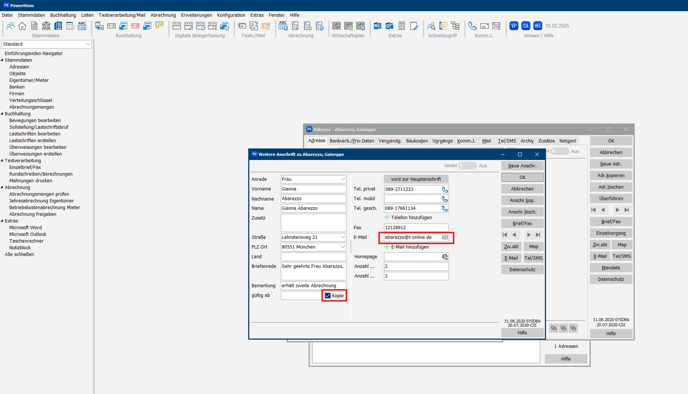Switch to the Baukosten tab
688x394 pixels.
click(x=416, y=141)
